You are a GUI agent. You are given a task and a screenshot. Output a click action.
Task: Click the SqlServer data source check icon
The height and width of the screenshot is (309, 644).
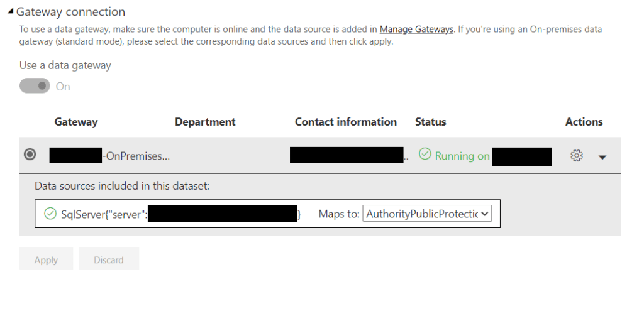point(50,214)
